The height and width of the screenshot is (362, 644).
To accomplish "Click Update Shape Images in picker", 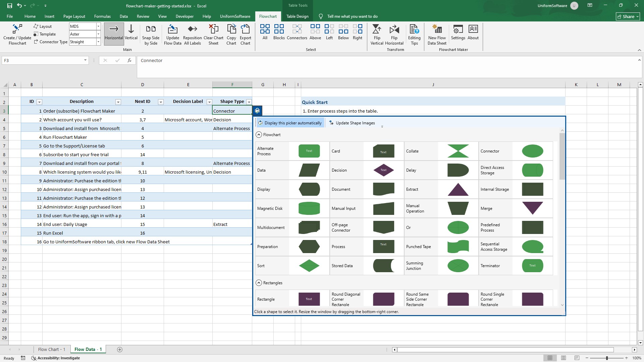I will click(x=352, y=123).
